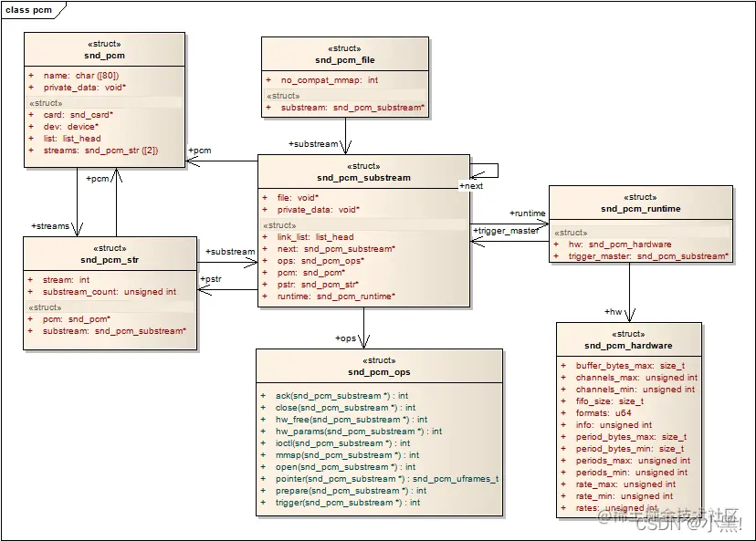Click 'next: snd_pcm_substream*' attribute
The image size is (756, 541).
pos(336,249)
